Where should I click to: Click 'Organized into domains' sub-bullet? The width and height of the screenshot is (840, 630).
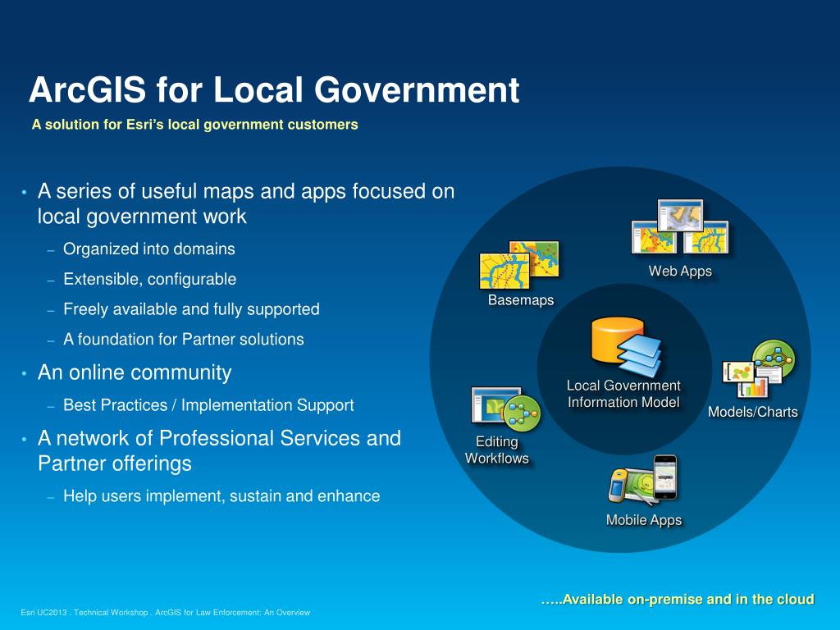(x=149, y=249)
